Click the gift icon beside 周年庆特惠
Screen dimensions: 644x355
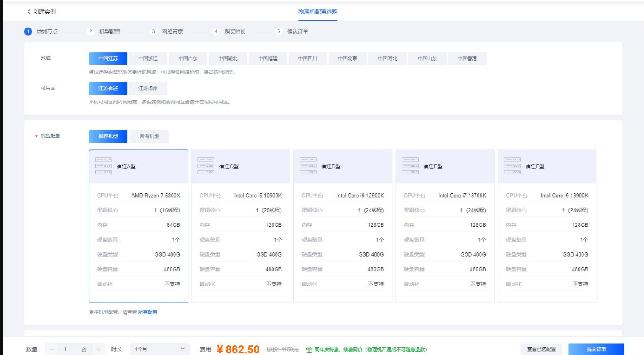(309, 349)
